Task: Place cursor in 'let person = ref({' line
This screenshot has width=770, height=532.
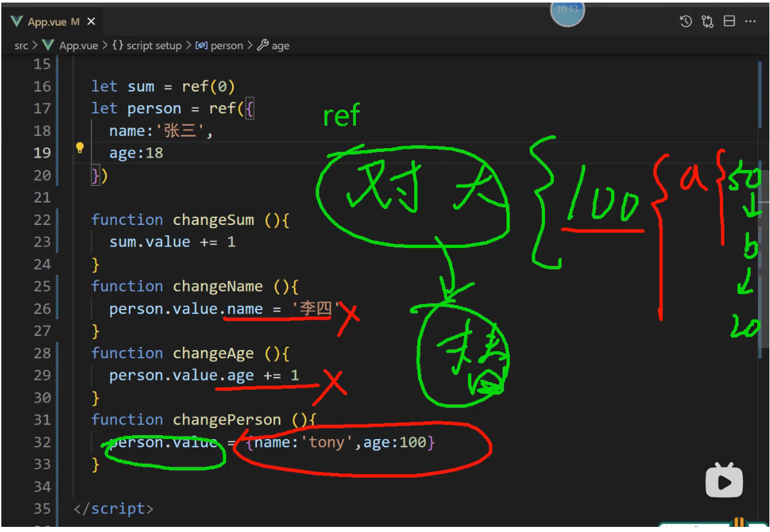Action: [x=173, y=108]
